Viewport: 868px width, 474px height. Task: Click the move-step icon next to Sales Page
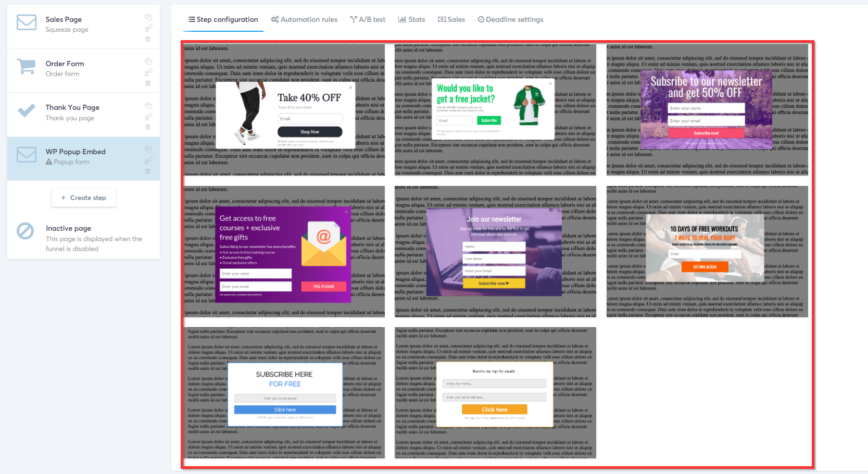(x=148, y=28)
